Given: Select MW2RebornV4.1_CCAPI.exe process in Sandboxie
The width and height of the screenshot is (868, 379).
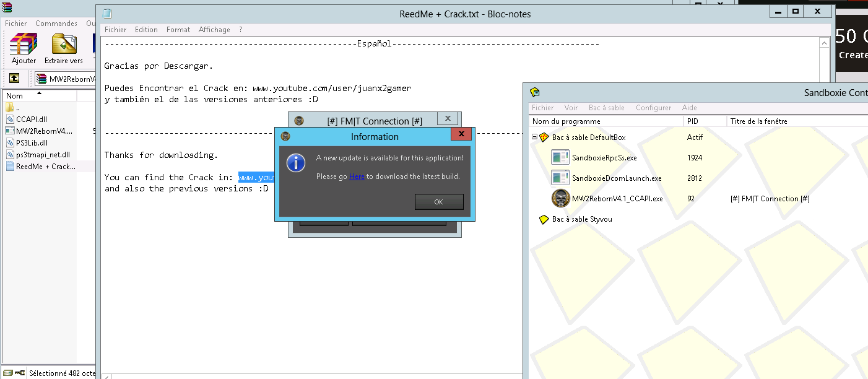Looking at the screenshot, I should point(617,199).
